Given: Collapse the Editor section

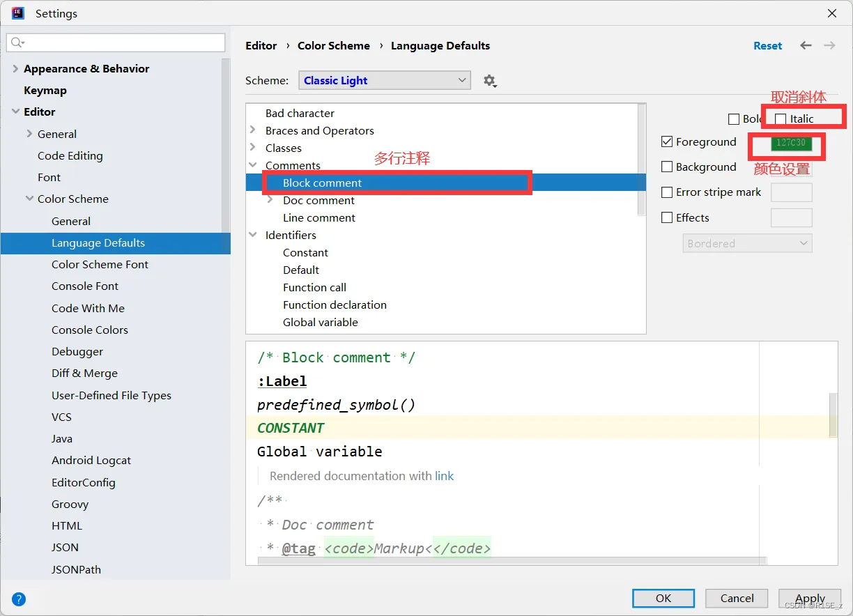Looking at the screenshot, I should point(15,111).
